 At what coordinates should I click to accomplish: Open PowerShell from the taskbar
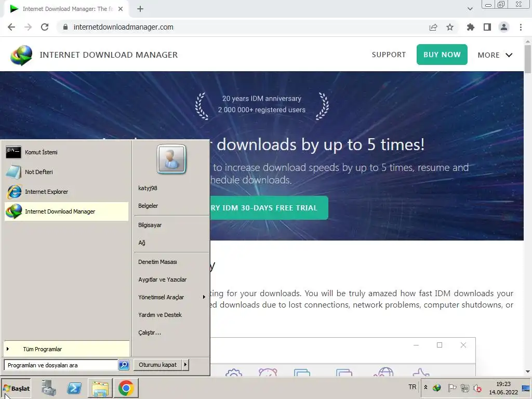tap(74, 388)
